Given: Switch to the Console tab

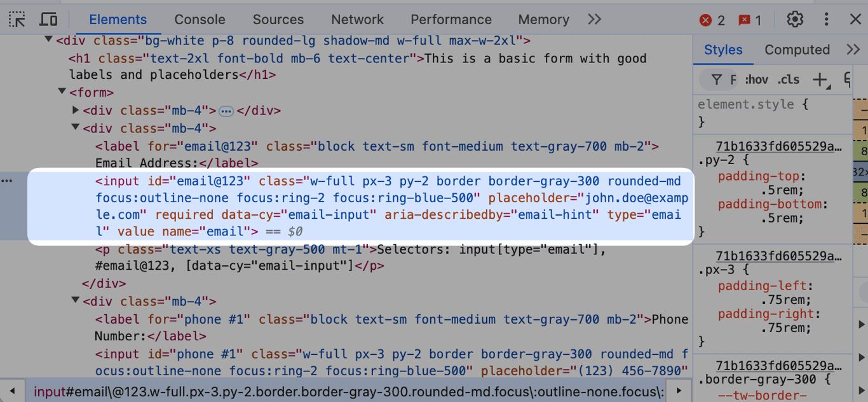Looking at the screenshot, I should tap(200, 20).
